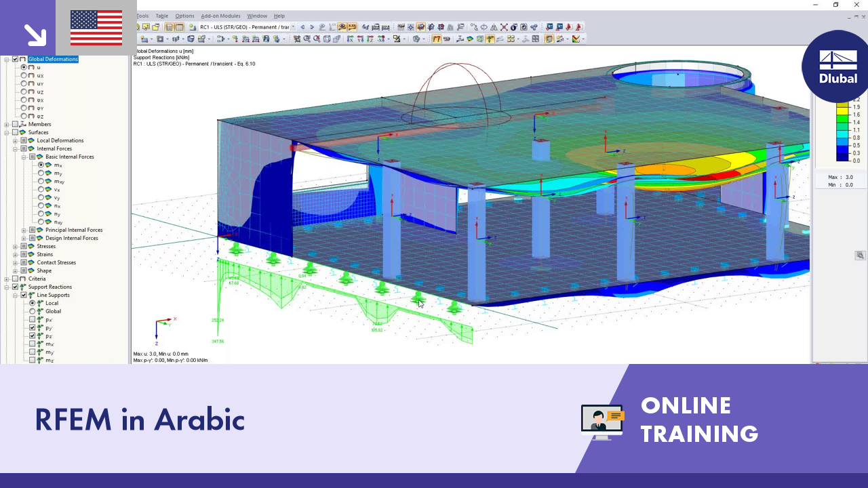This screenshot has height=488, width=868.
Task: Click the magnifier icon on the right panel edge
Action: pos(860,256)
